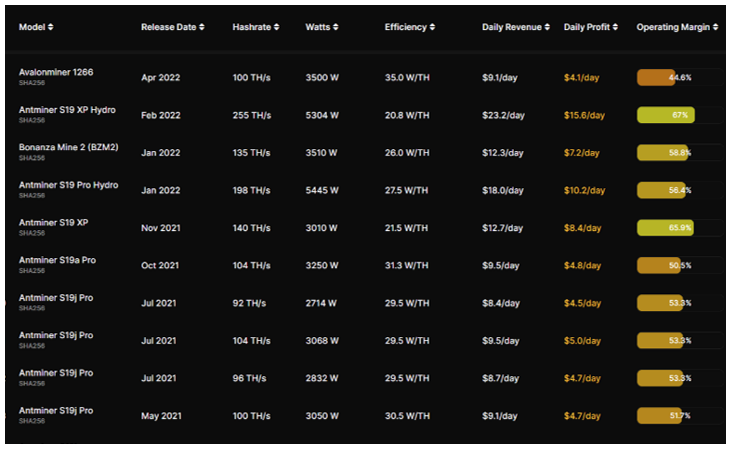Select the 35.0 W/TH efficiency value
Viewport: 731px width, 449px height.
point(407,77)
